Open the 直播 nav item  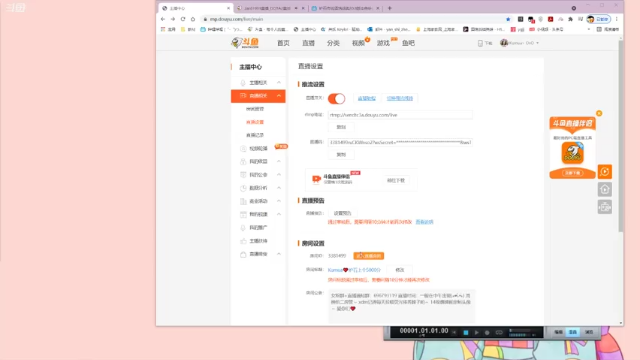[308, 43]
